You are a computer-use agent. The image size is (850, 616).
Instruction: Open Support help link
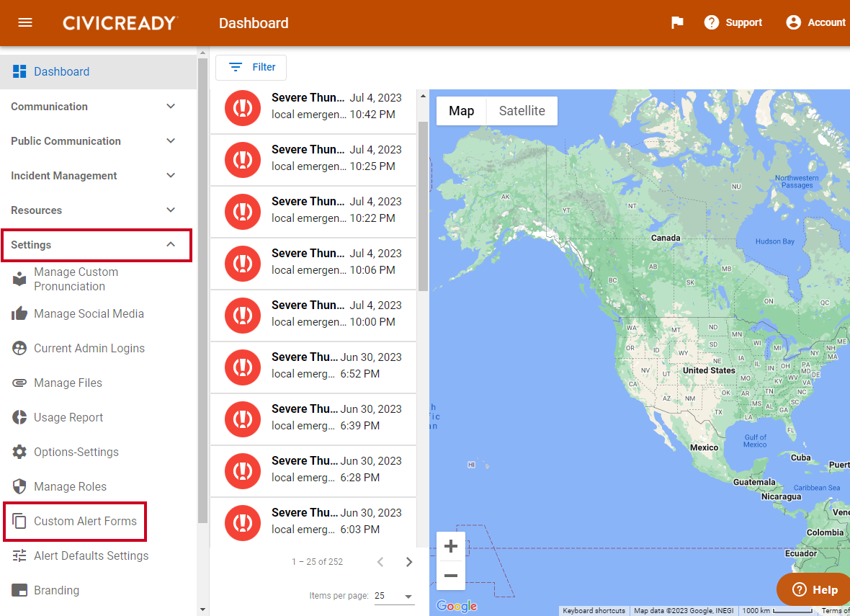(x=733, y=23)
